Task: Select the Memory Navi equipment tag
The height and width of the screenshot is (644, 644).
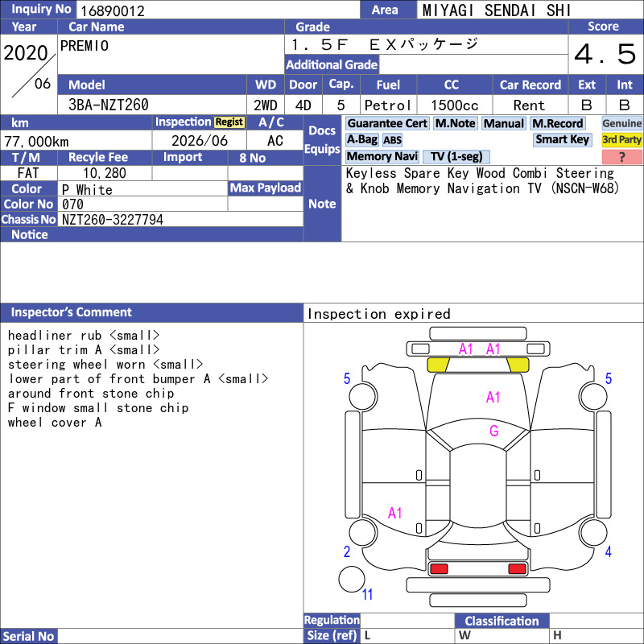Action: click(x=382, y=157)
